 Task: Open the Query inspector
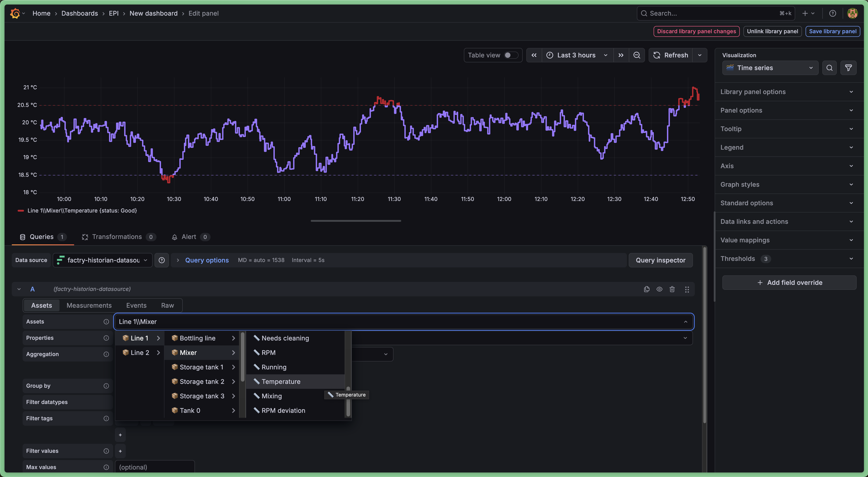coord(660,260)
